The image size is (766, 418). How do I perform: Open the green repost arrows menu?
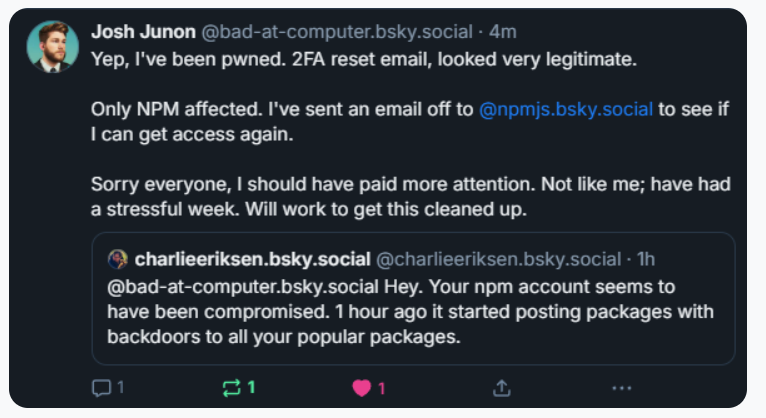(232, 387)
